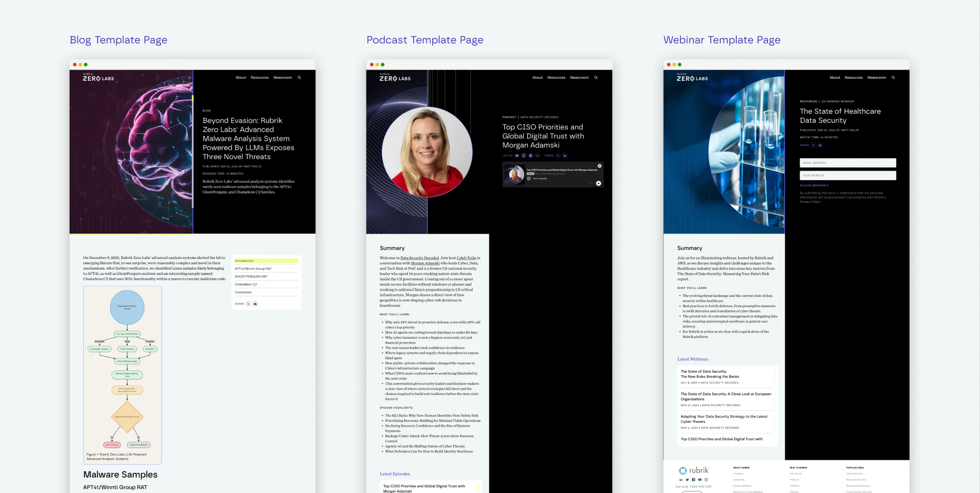Share webinar on LinkedIn icon

(820, 145)
